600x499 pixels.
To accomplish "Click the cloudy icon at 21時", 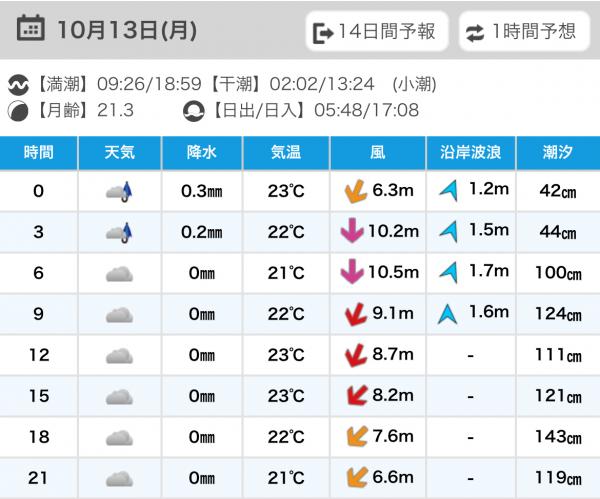I will (119, 478).
